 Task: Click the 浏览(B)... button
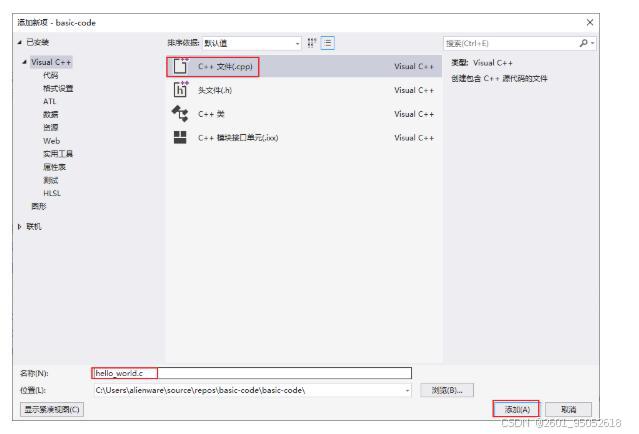pyautogui.click(x=447, y=390)
